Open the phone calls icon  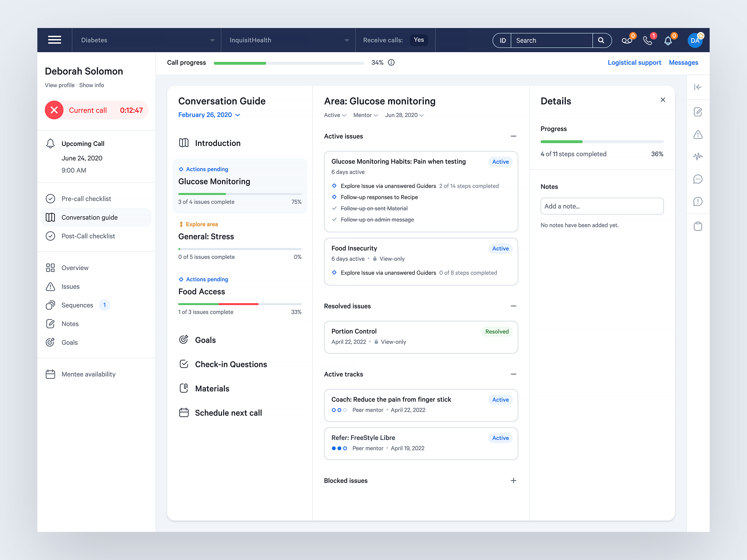click(647, 40)
